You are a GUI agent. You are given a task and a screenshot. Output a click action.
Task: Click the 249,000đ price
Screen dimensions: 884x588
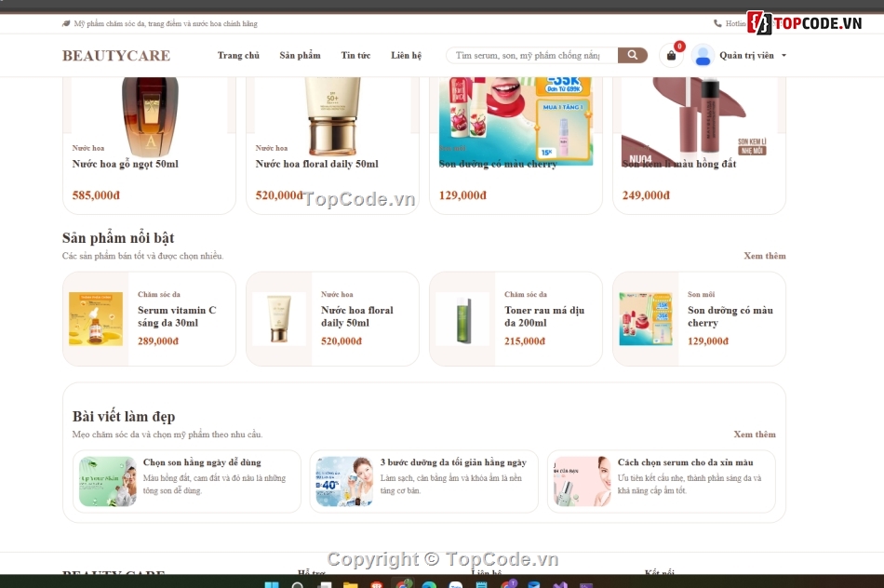pos(646,195)
